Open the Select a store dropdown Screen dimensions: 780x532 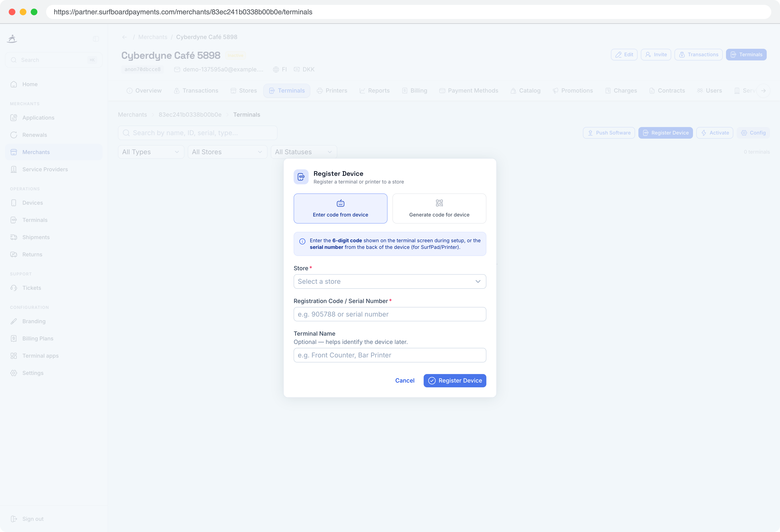click(x=390, y=281)
